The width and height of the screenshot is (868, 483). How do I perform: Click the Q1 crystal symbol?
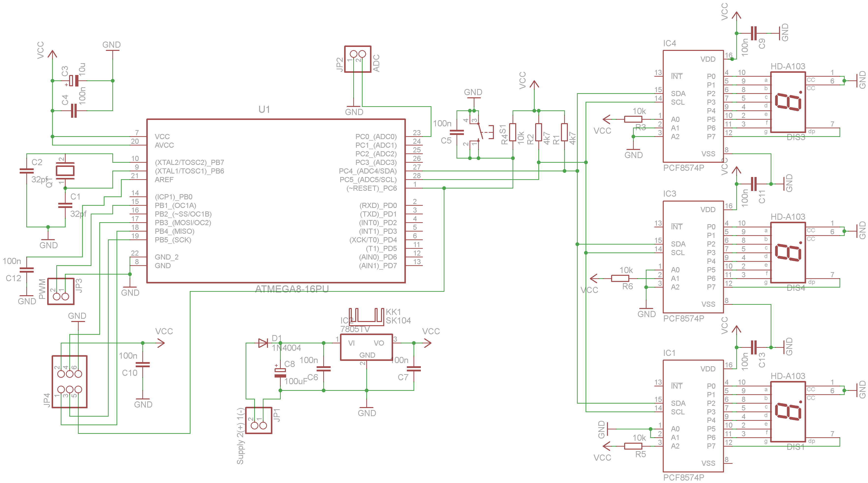click(x=65, y=171)
